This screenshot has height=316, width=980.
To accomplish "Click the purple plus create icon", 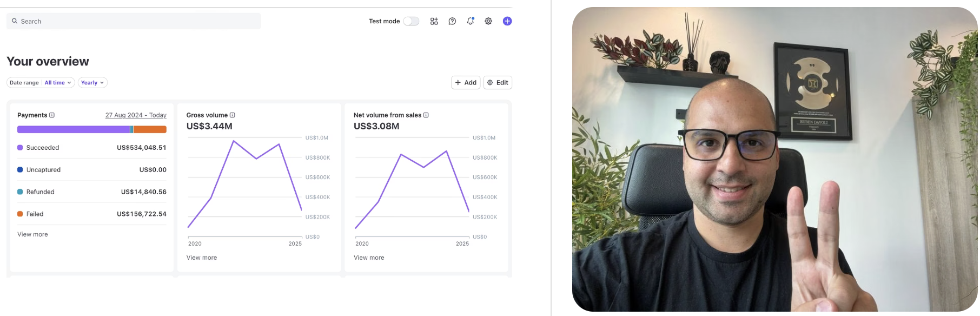I will click(507, 21).
